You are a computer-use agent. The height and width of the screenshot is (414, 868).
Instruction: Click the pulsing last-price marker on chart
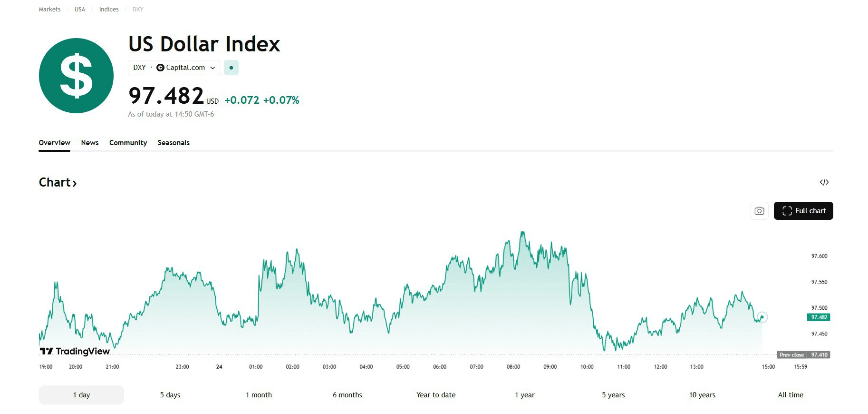[x=762, y=317]
